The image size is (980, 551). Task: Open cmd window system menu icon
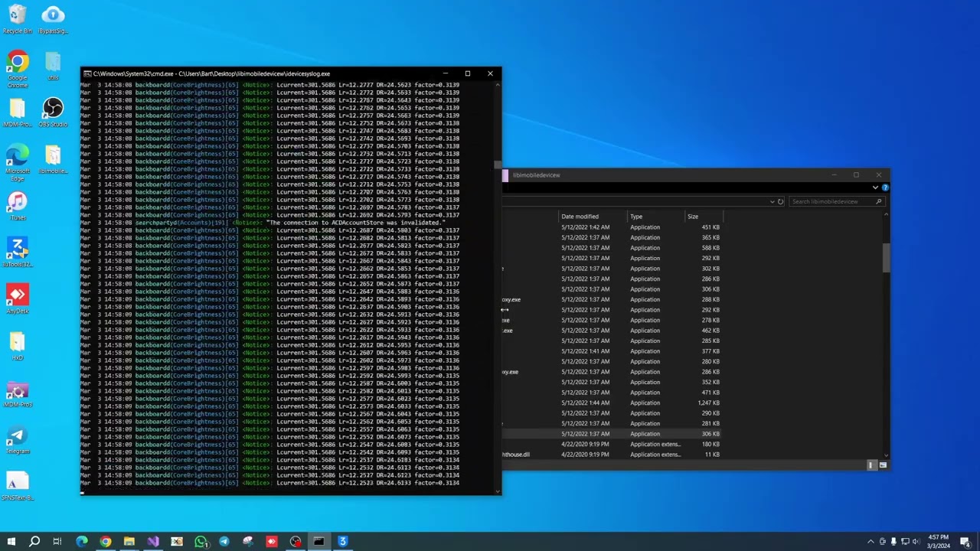point(87,73)
